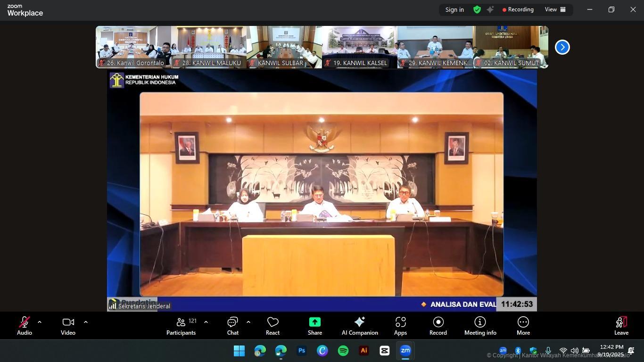Select the KANWIL SULBAR video thumbnail
This screenshot has width=644, height=362.
pos(284,47)
